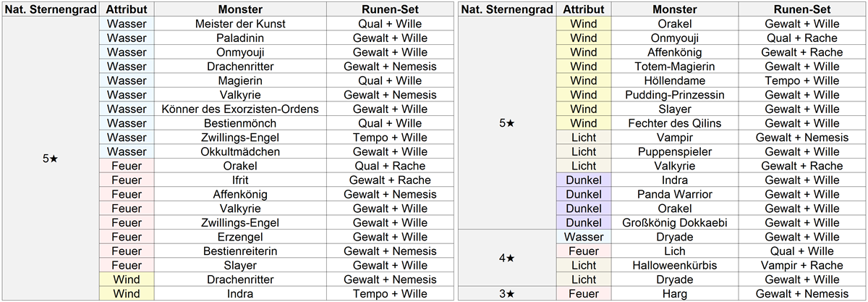Click the blue Wasser cell next to Dryade
Viewport: 868px width, 302px height.
tap(584, 237)
